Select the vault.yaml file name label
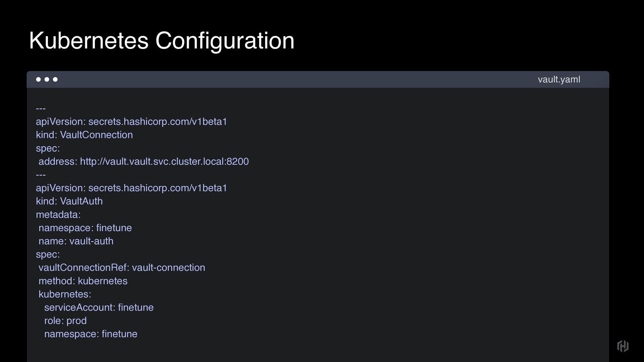The width and height of the screenshot is (644, 362). (x=559, y=79)
